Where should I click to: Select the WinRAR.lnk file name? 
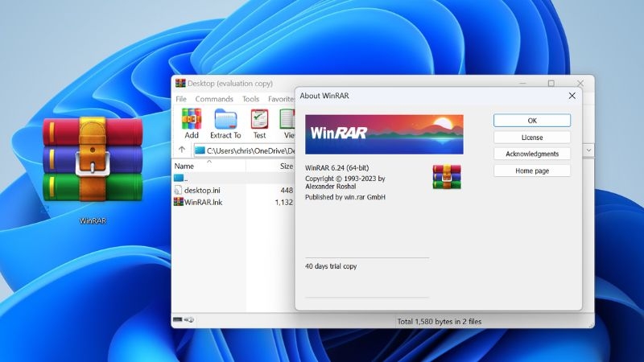coord(204,202)
